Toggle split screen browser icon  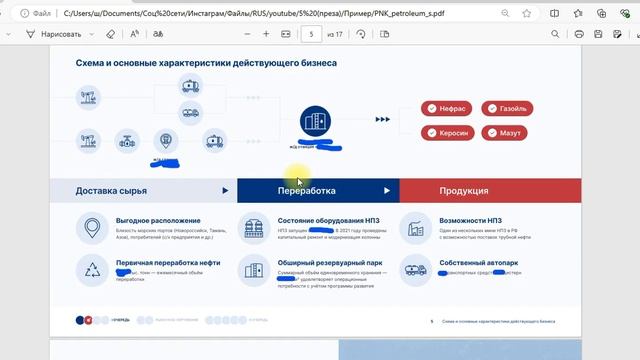[554, 13]
